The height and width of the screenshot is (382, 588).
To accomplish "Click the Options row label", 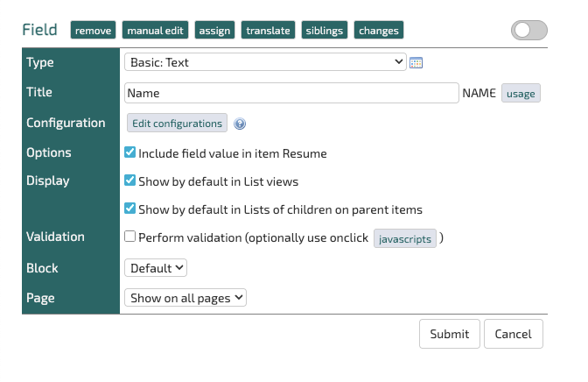I will [x=49, y=152].
